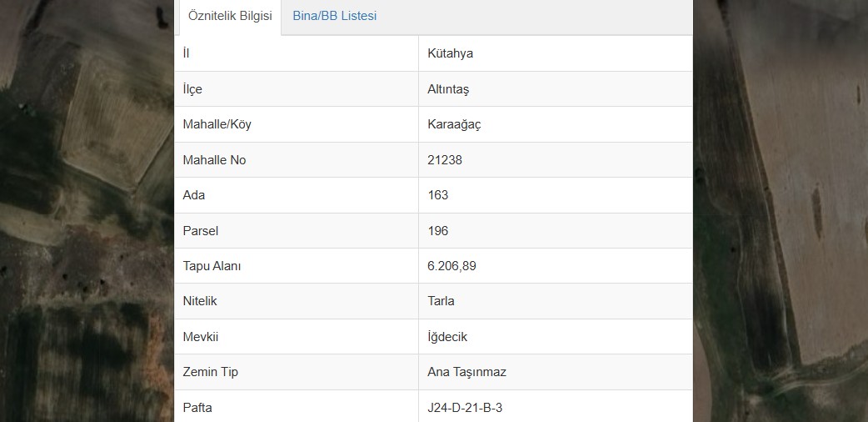Select the Öznitelik Bilgisi tab
The width and height of the screenshot is (868, 422).
coord(230,16)
